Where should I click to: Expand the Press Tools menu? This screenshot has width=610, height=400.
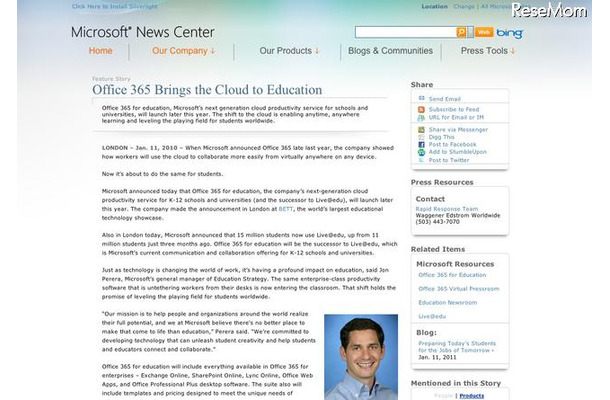click(x=488, y=51)
